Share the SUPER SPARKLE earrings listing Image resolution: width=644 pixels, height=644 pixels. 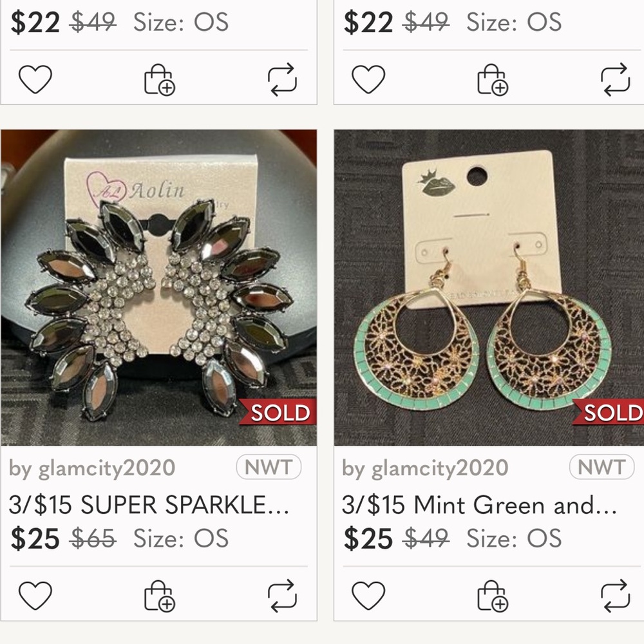click(282, 594)
